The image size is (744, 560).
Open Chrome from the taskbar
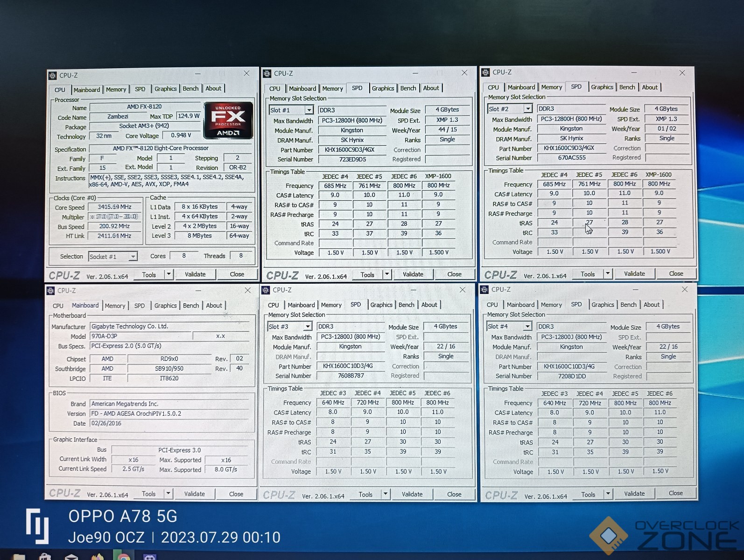coord(123,556)
